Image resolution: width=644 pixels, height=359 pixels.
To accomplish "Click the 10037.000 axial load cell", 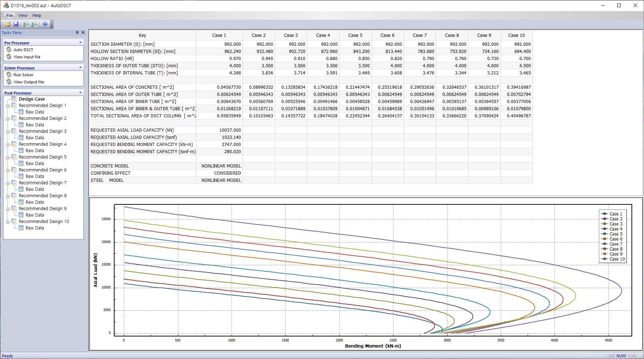I will point(219,130).
